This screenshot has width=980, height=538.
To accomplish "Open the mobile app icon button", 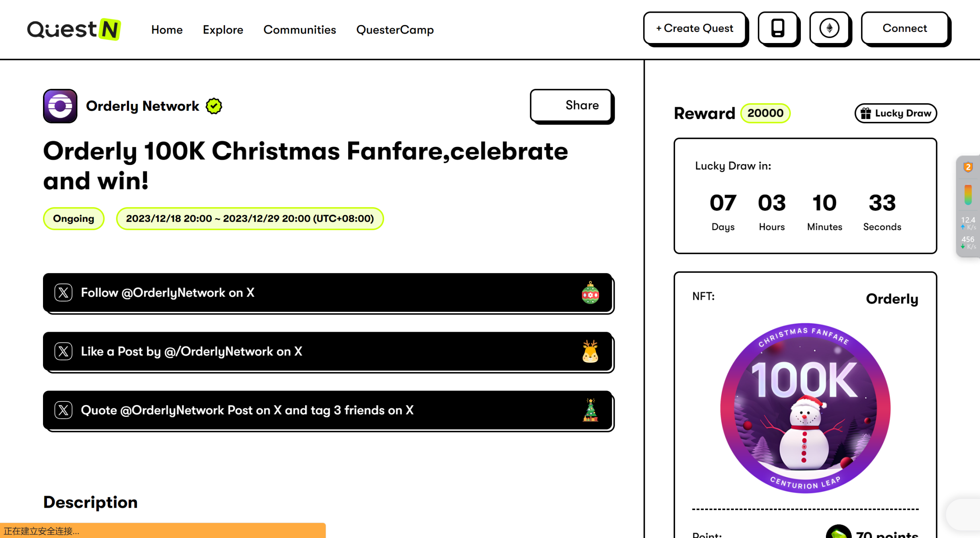I will coord(777,28).
